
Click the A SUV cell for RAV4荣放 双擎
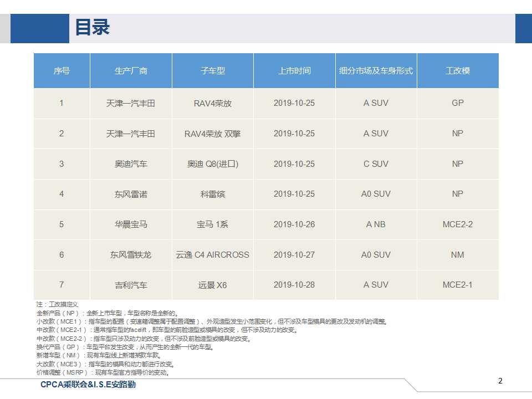[376, 134]
